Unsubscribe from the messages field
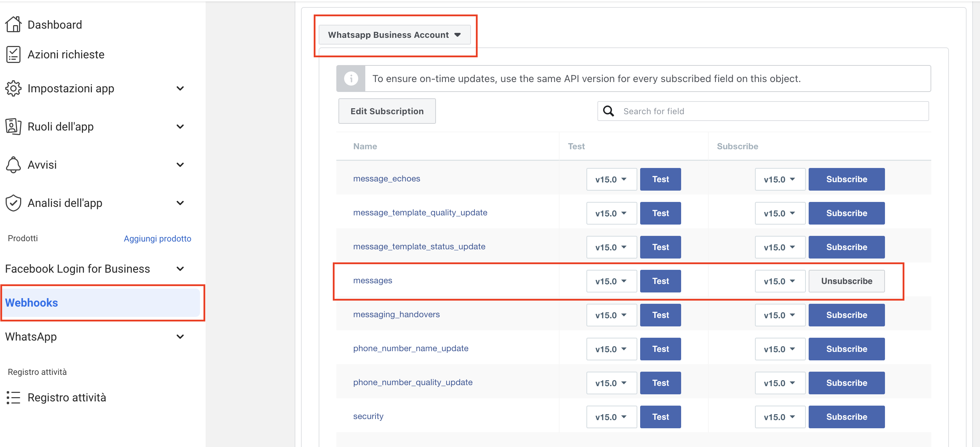The height and width of the screenshot is (447, 980). [846, 281]
